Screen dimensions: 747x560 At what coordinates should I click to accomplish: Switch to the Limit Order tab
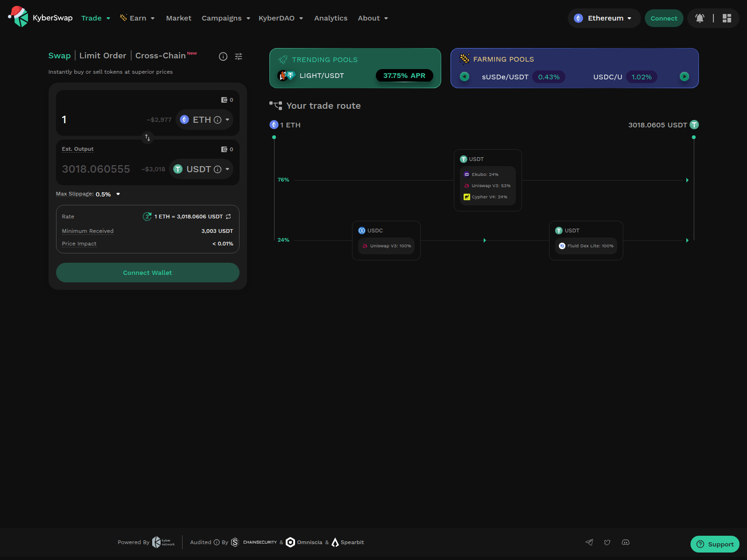click(x=103, y=56)
